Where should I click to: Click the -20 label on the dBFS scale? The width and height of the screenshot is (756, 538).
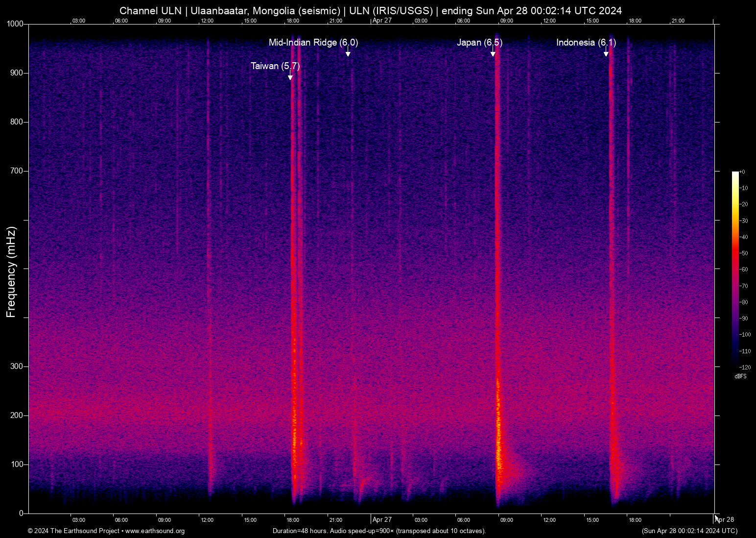click(743, 204)
